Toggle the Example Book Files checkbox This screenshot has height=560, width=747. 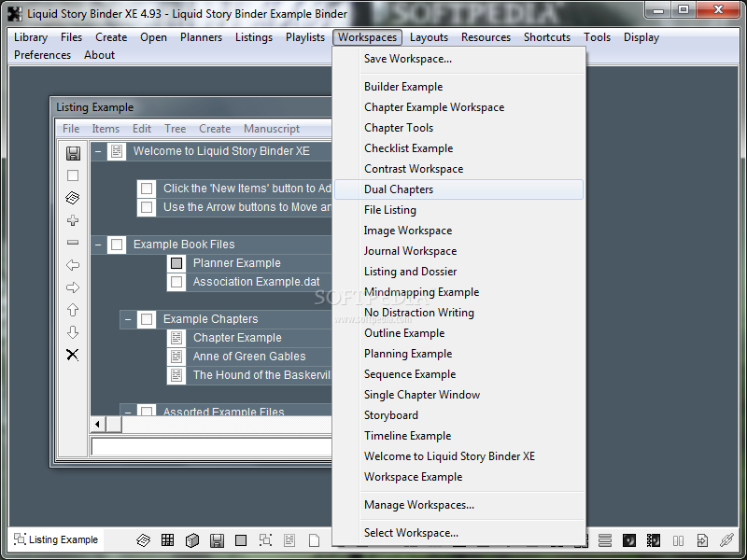click(117, 245)
